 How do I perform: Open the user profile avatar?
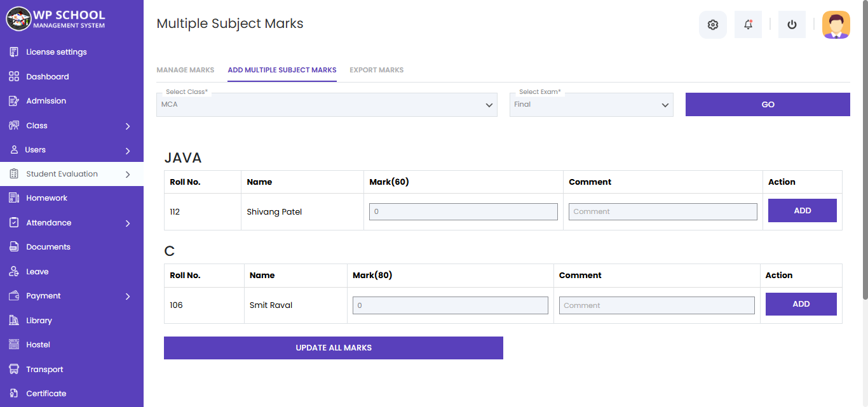[x=836, y=25]
